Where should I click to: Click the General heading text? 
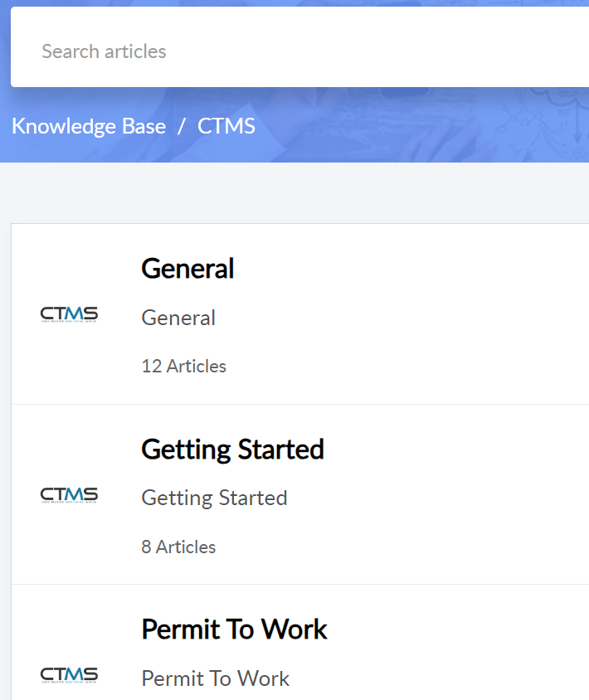tap(187, 269)
